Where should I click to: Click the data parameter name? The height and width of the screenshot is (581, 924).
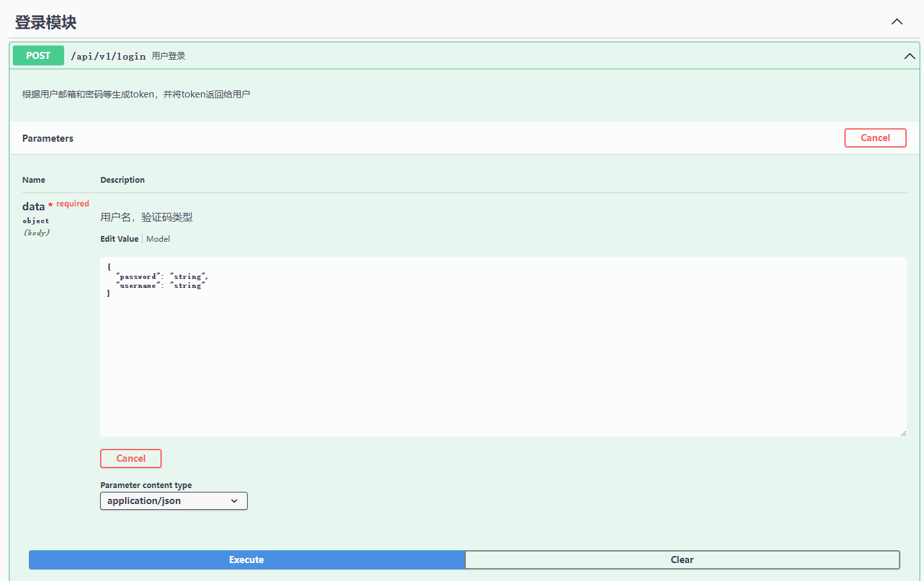(x=33, y=206)
